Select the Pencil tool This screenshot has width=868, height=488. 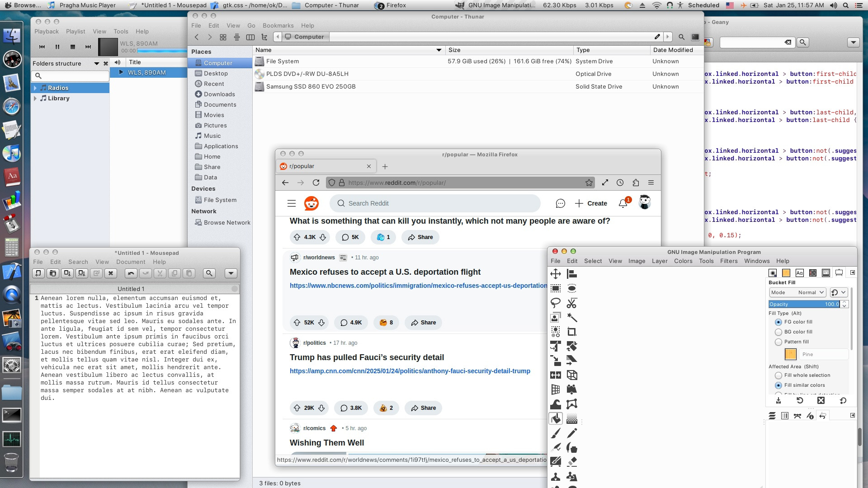coord(571,433)
